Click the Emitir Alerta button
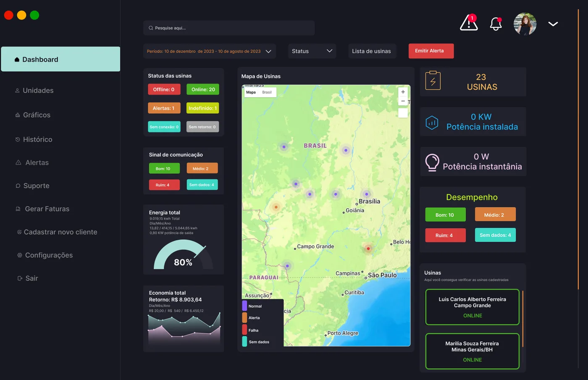The image size is (588, 380). coord(431,51)
